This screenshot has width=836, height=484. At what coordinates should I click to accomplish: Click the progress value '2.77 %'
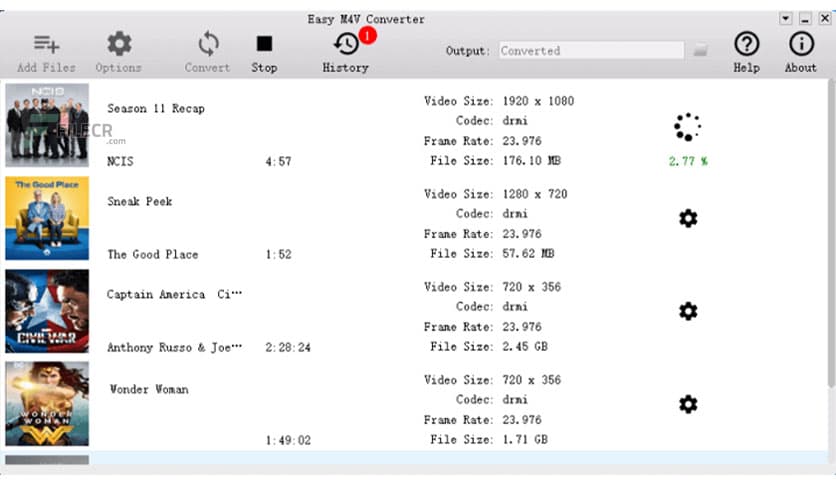pyautogui.click(x=688, y=161)
